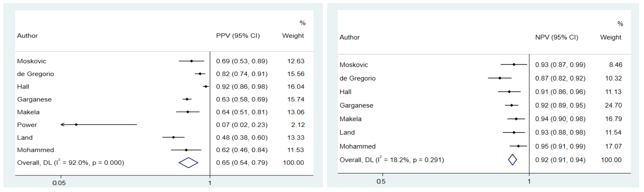644x192 pixels.
Task: Select the 0.5 axis tick label
Action: click(381, 181)
